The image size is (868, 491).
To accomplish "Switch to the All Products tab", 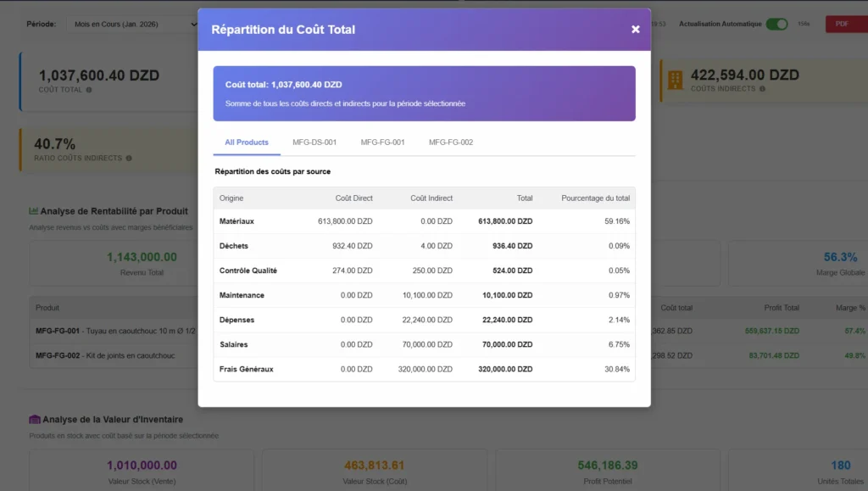I will click(247, 142).
